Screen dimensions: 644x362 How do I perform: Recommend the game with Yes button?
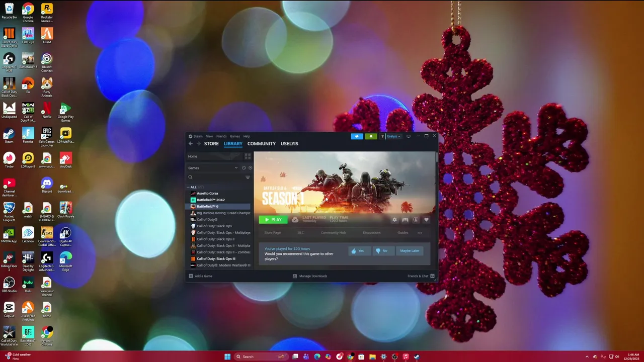(x=359, y=250)
